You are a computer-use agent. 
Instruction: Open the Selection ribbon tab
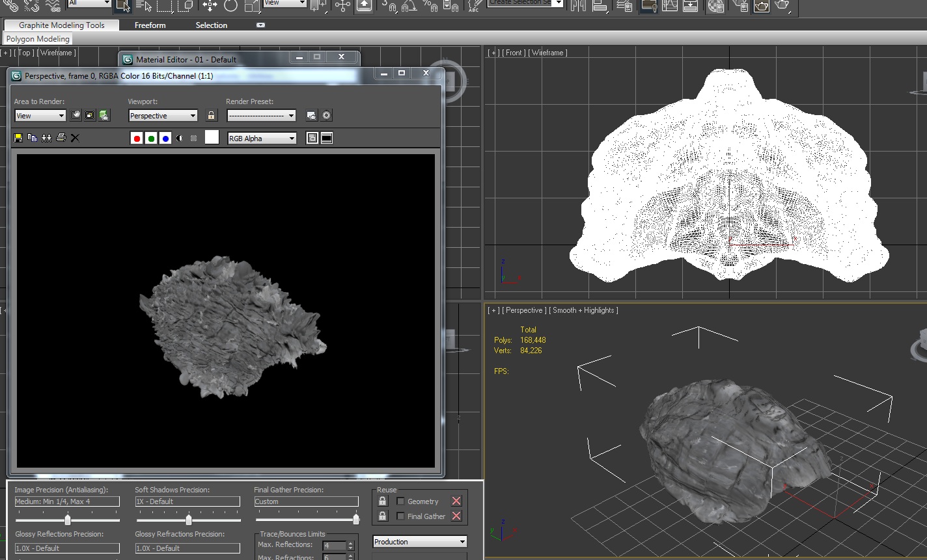[212, 25]
